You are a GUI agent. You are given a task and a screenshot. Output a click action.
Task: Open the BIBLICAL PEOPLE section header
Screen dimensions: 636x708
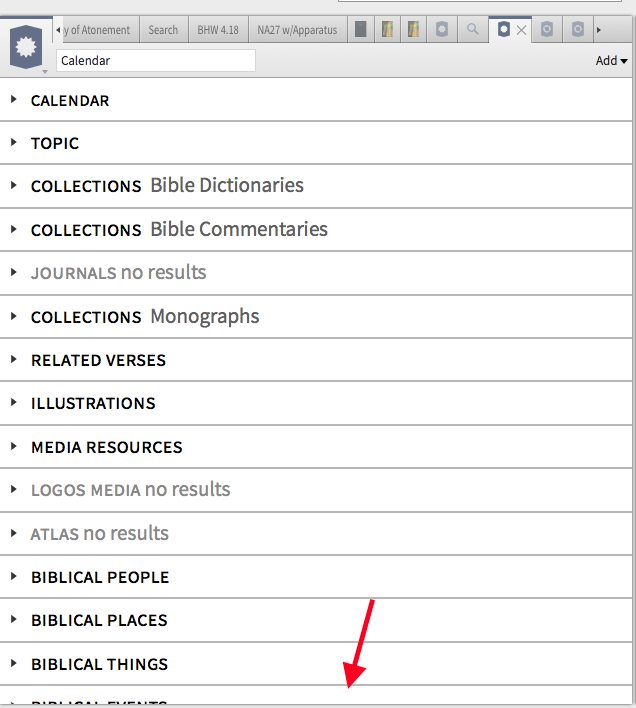click(x=100, y=577)
